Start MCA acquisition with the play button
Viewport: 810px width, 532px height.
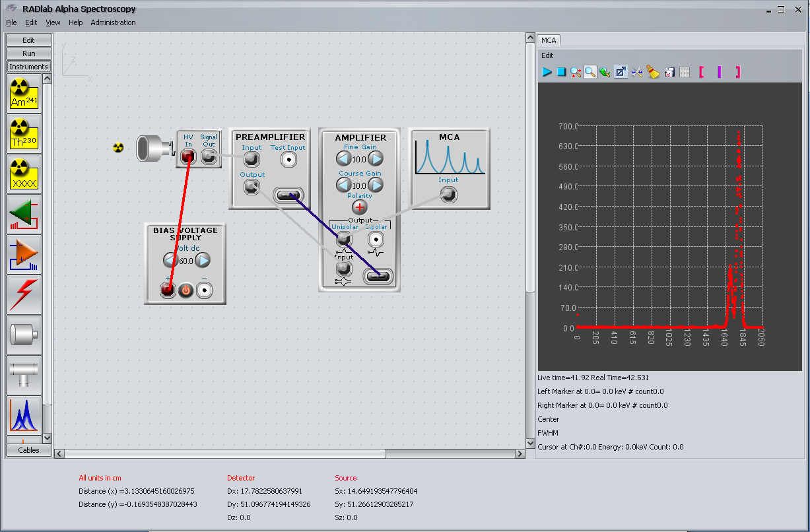(547, 72)
